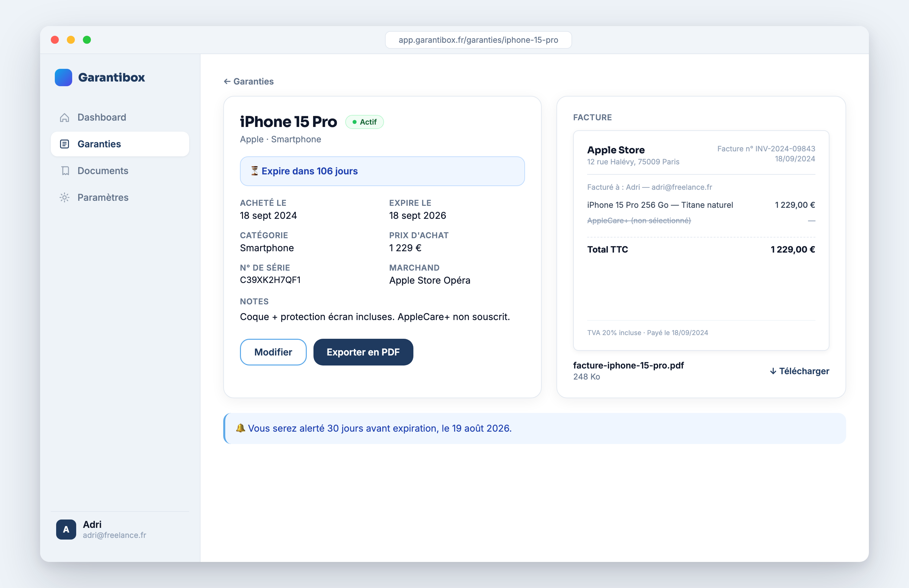Click the file name facture-iphone-15-pro.pdf

coord(628,365)
